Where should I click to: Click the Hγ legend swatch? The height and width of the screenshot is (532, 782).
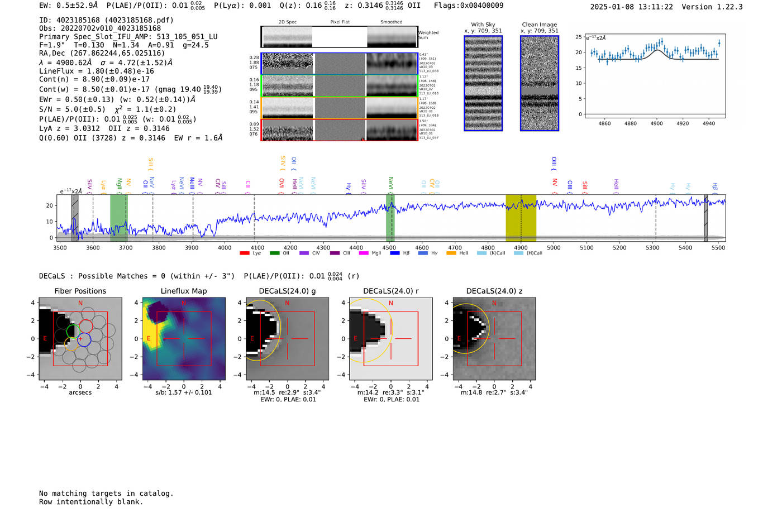click(423, 253)
